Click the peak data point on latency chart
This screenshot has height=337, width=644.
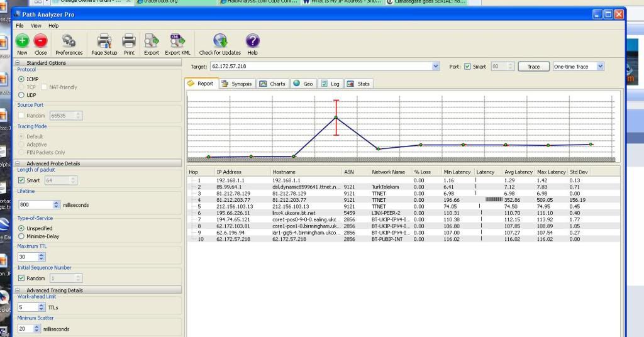click(x=336, y=118)
